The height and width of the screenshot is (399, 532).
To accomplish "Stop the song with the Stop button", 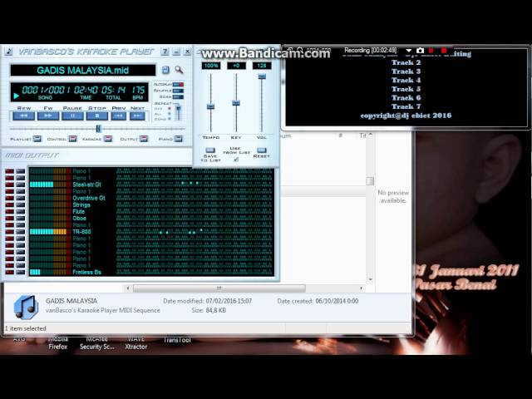I will point(96,116).
